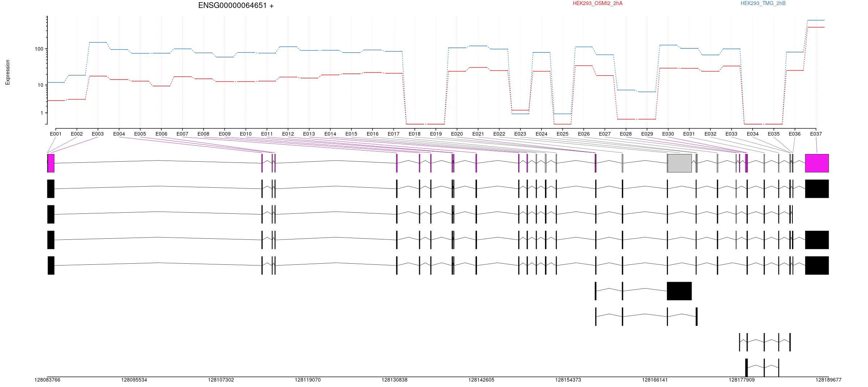Click the large magenta E037 exon block
868x387 pixels.
[x=817, y=163]
